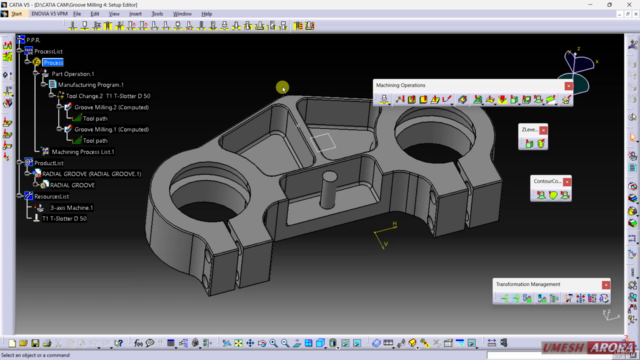The width and height of the screenshot is (640, 360).
Task: Select Groove Milling.2 (Computed) in tree
Action: [x=111, y=107]
